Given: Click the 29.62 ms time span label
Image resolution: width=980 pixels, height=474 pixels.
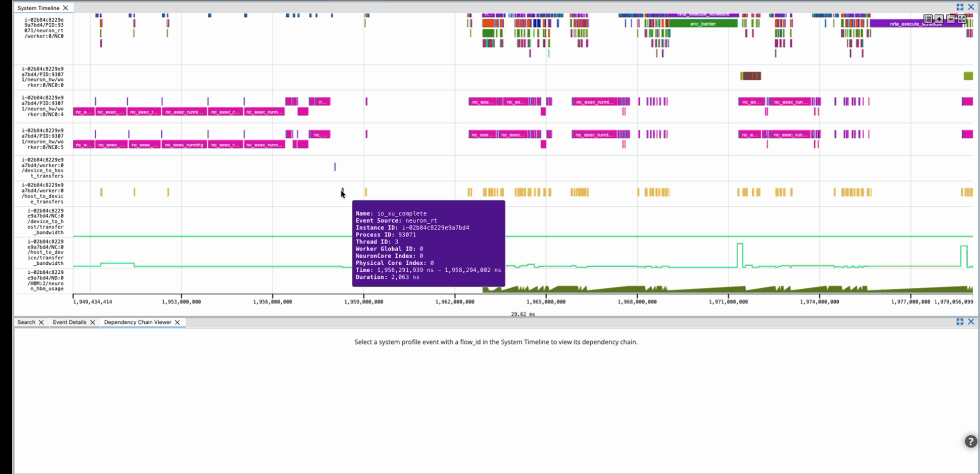Looking at the screenshot, I should 523,314.
